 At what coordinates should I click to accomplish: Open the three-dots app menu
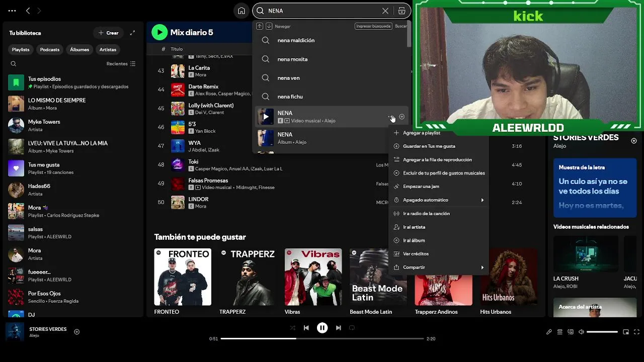point(12,11)
